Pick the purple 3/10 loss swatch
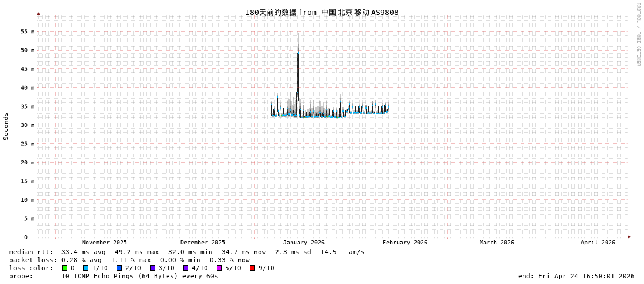Viewport: 644px width, 284px height. [152, 268]
